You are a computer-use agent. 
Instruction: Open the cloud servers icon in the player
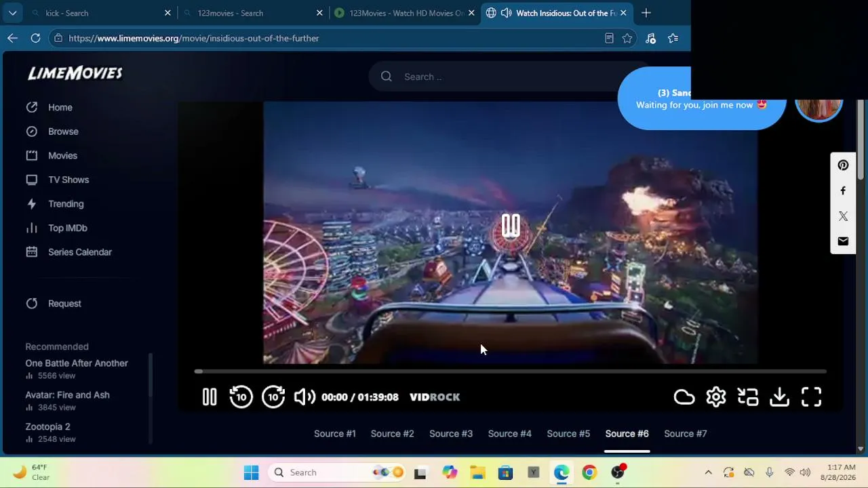point(684,397)
